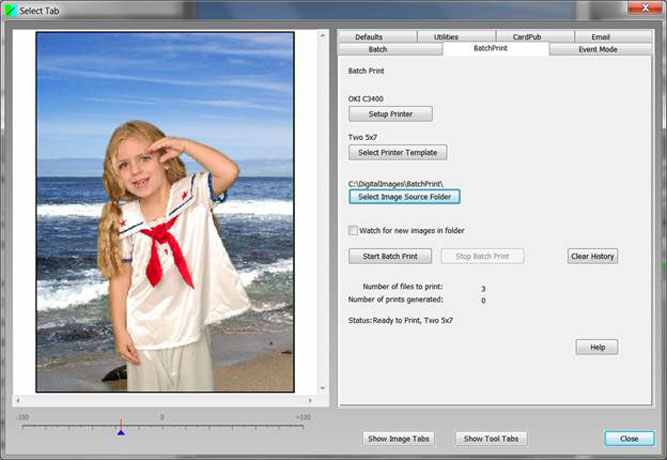Image resolution: width=667 pixels, height=460 pixels.
Task: Click Select Printer Template button
Action: coord(398,153)
